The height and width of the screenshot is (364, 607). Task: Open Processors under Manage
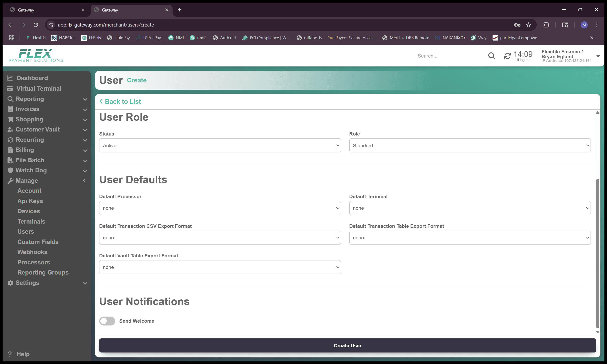coord(34,263)
